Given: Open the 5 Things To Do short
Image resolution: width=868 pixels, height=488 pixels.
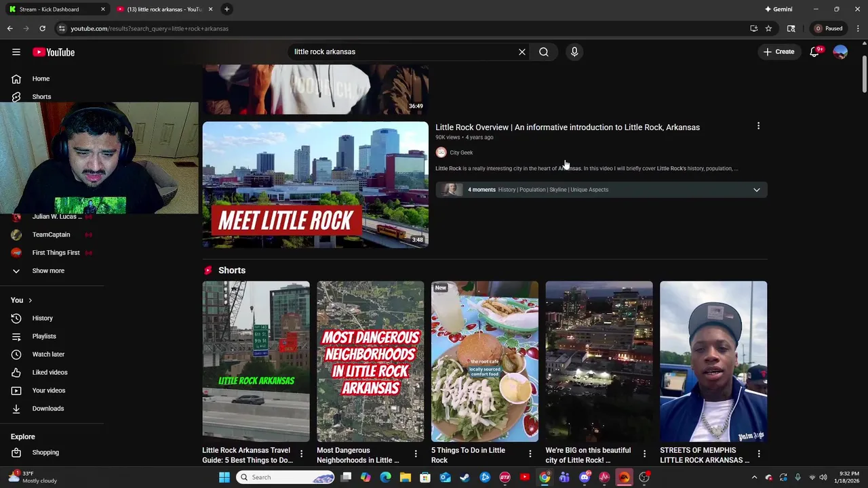Looking at the screenshot, I should click(x=485, y=361).
